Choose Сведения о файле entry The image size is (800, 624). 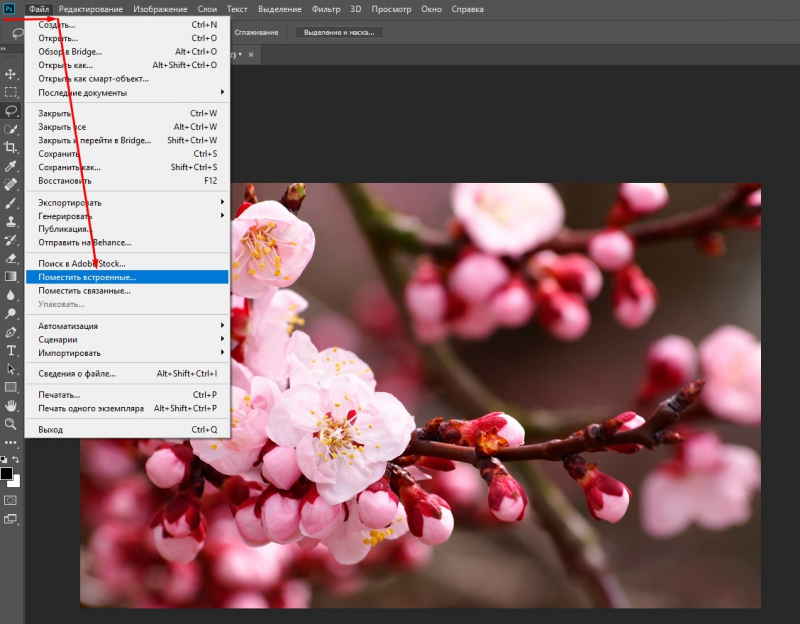click(127, 373)
